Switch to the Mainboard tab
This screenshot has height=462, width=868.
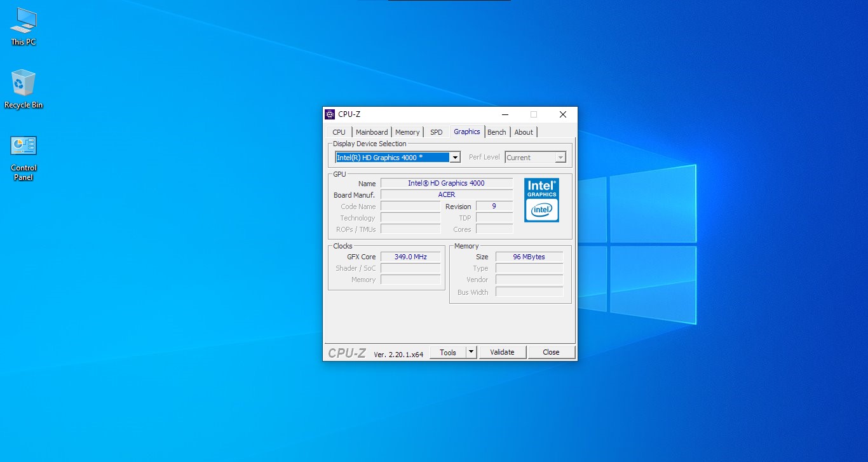pos(372,132)
